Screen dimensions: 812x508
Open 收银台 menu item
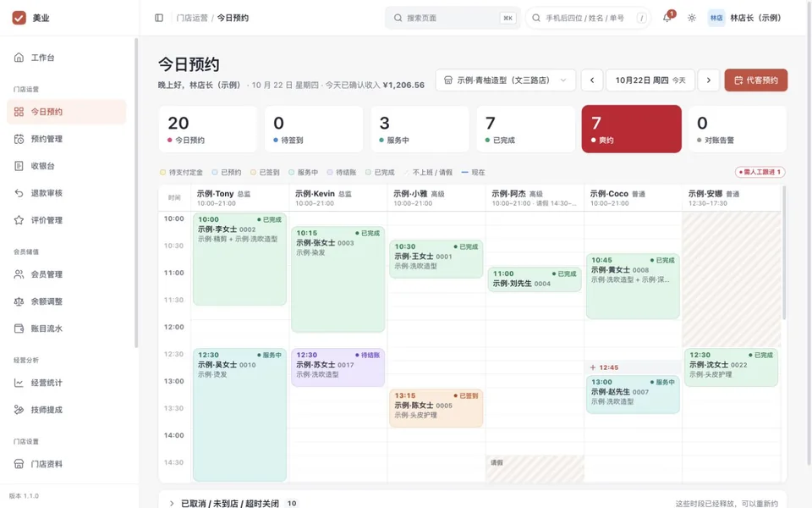(x=66, y=166)
